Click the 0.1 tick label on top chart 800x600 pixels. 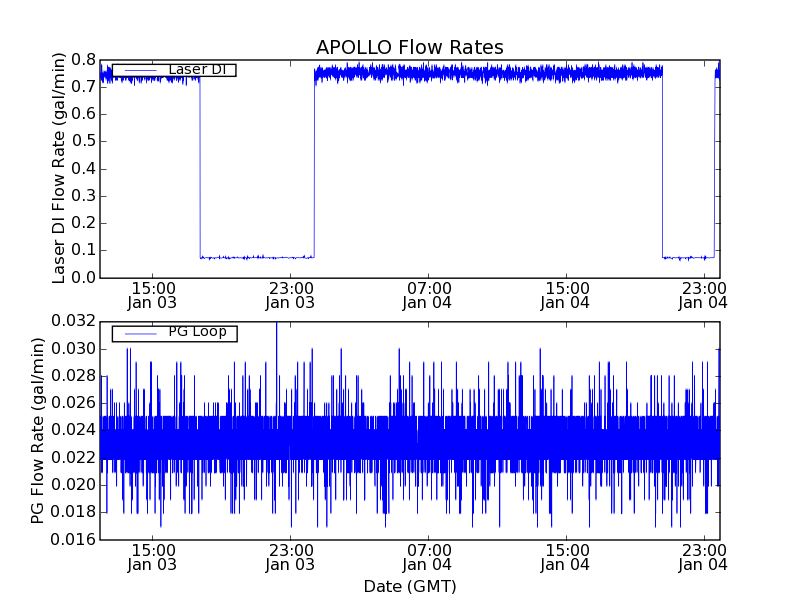83,251
